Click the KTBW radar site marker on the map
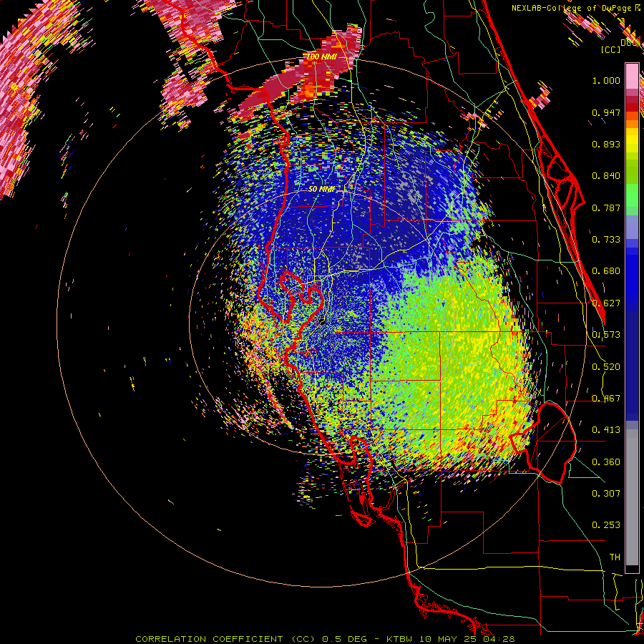 pos(323,323)
